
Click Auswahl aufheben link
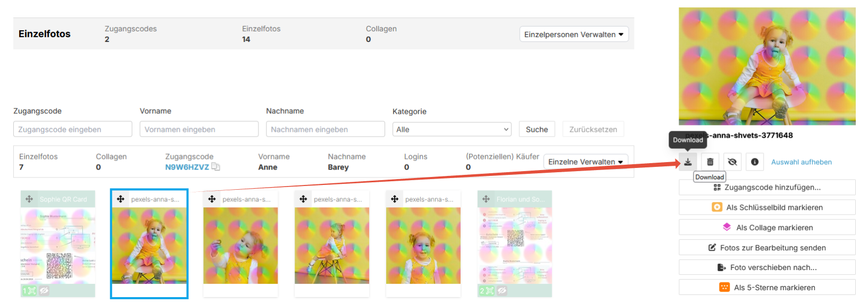click(801, 162)
